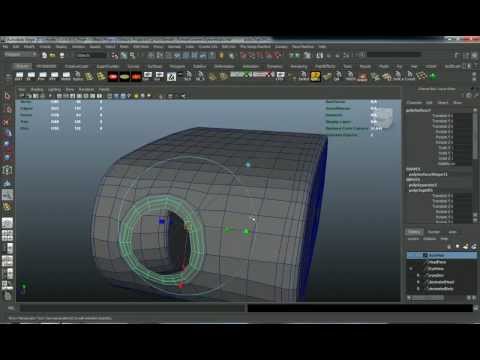Viewport: 480px width, 360px height.
Task: Click white shelf icon with black figure
Action: 171,77
